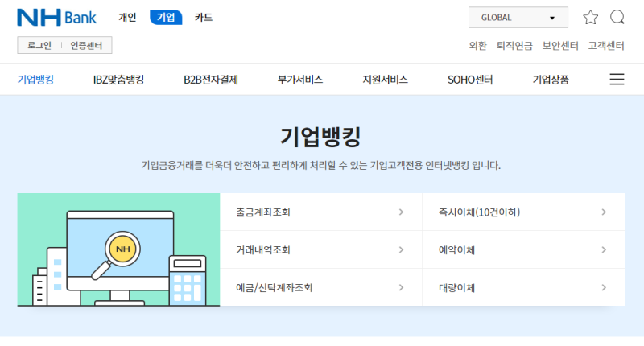
Task: Open the favorites star icon
Action: (x=591, y=17)
